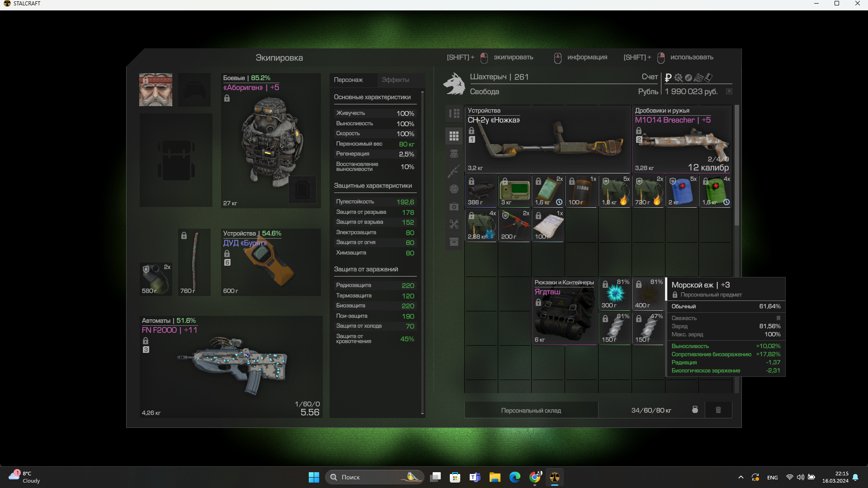Filter inventory by artifacts icon
868x488 pixels.
pos(454,189)
